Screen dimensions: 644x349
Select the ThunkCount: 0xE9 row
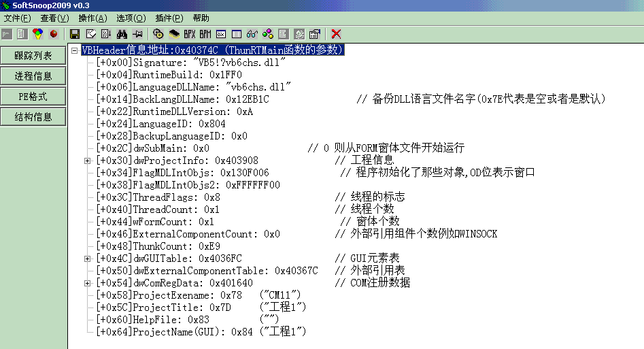[x=158, y=247]
